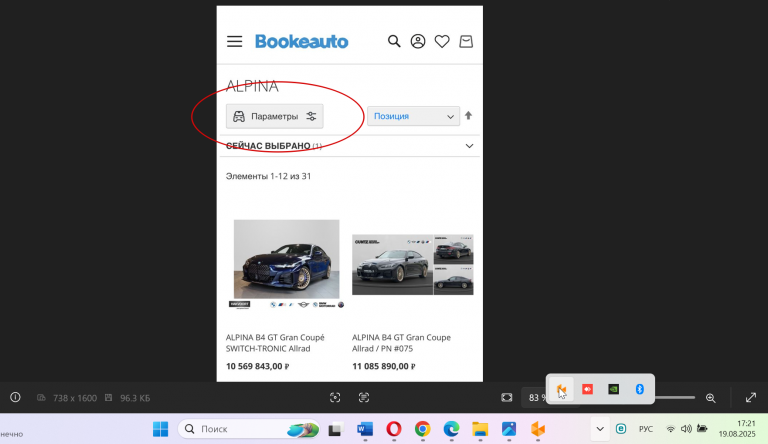The height and width of the screenshot is (444, 768).
Task: Open the battery status icon
Action: [702, 429]
